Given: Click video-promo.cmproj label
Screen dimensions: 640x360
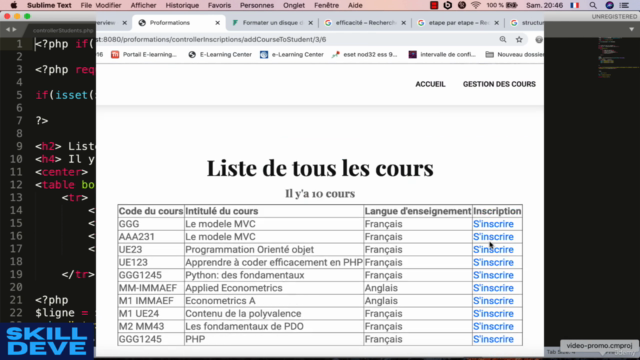Looking at the screenshot, I should (x=599, y=346).
